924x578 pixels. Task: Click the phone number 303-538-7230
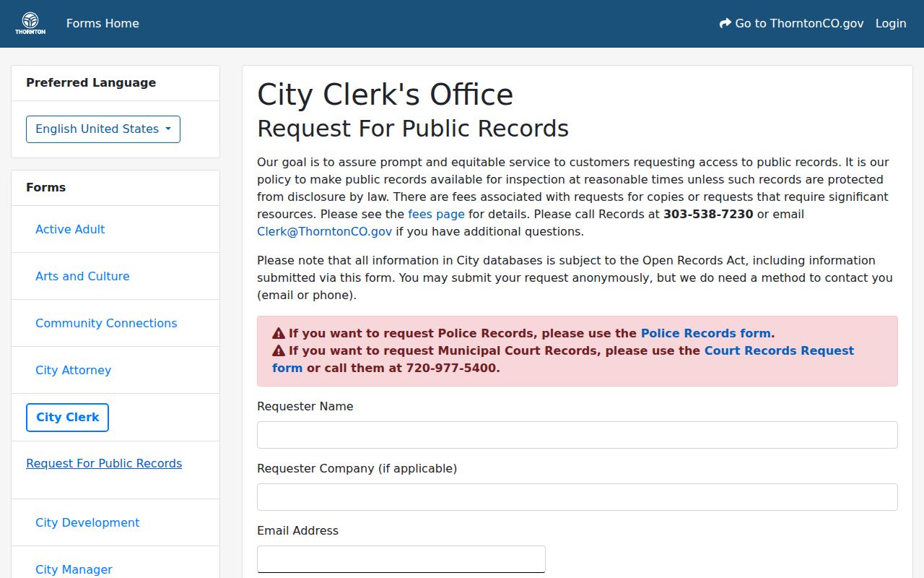point(708,214)
